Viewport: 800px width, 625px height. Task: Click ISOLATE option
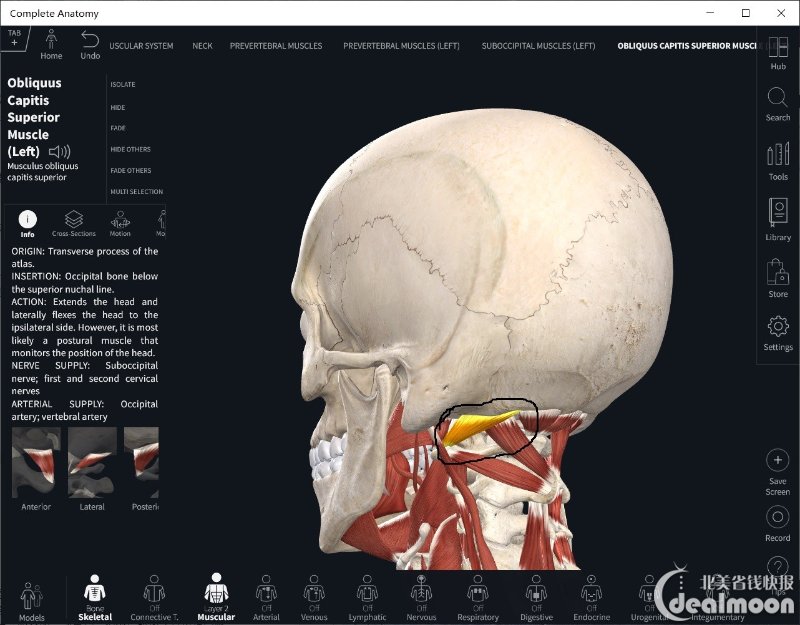coord(123,85)
